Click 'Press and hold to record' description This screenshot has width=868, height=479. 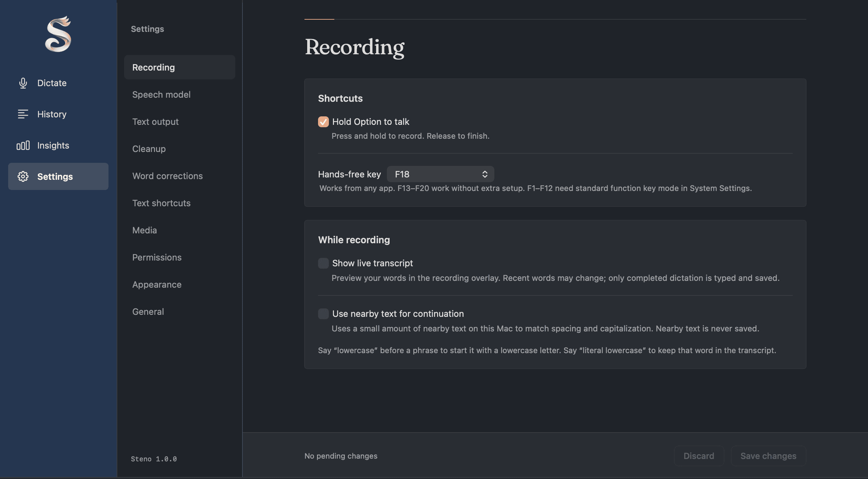[x=411, y=136]
